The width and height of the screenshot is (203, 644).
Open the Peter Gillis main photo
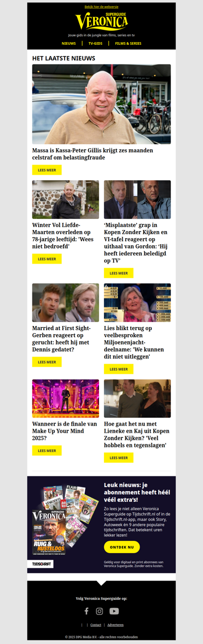click(101, 104)
